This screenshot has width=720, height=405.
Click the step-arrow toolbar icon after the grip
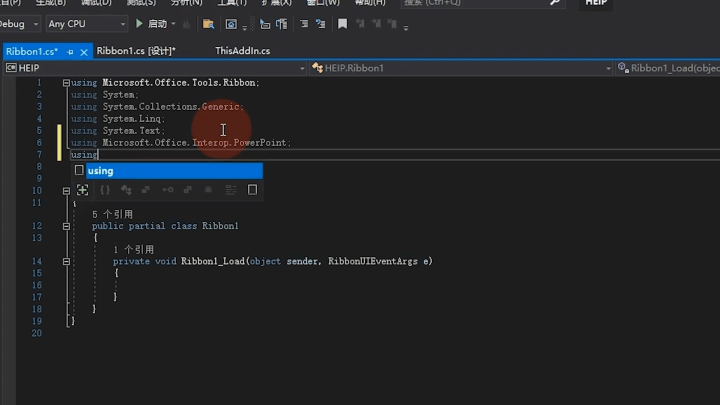point(264,24)
